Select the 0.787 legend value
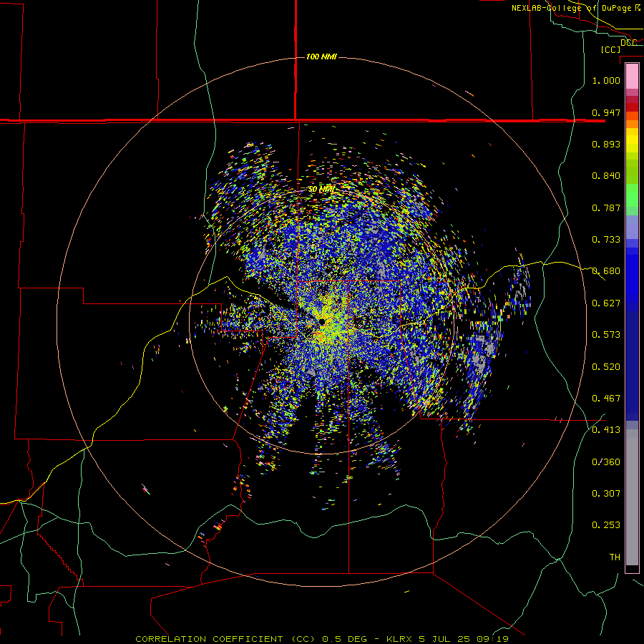644x644 pixels. 606,208
